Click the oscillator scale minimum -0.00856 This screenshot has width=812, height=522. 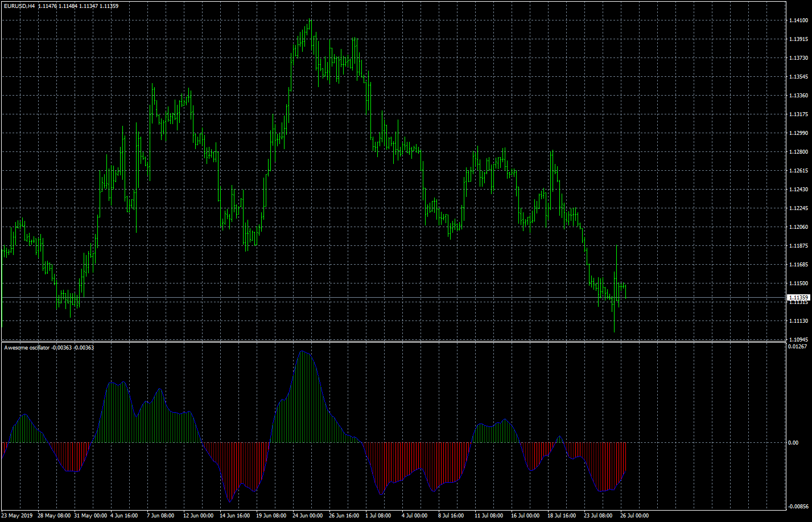(798, 506)
